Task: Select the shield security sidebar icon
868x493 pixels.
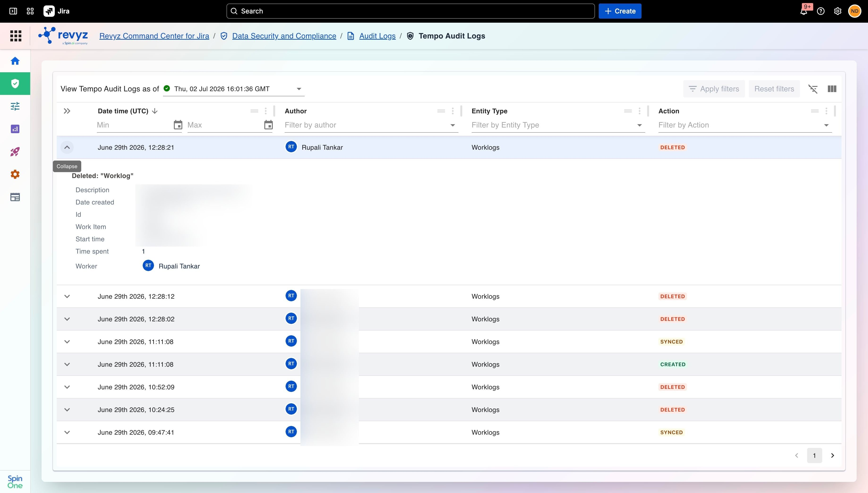Action: click(x=15, y=84)
